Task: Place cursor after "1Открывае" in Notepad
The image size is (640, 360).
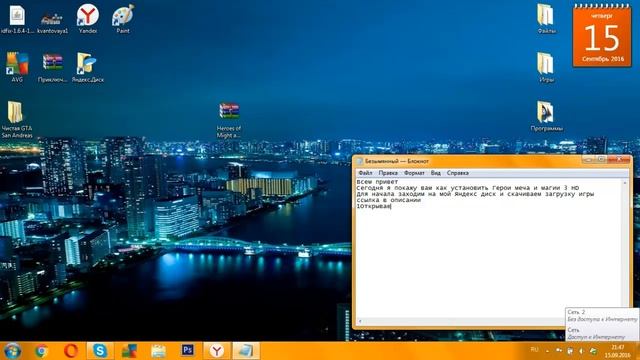Action: coord(391,206)
